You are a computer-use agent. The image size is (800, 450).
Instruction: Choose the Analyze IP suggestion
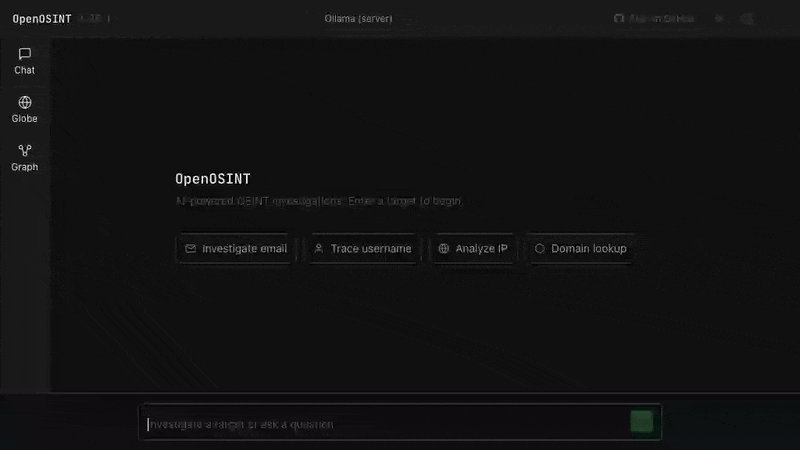pos(473,248)
